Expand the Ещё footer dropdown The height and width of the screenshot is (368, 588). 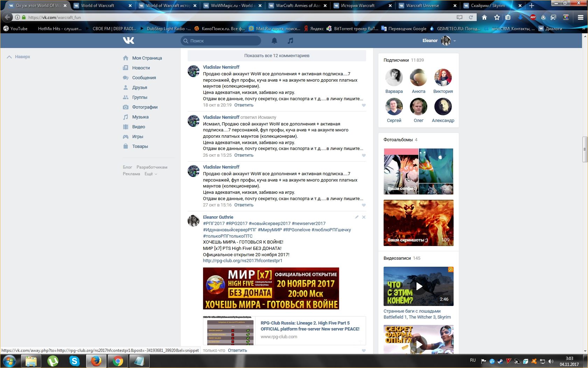(151, 174)
